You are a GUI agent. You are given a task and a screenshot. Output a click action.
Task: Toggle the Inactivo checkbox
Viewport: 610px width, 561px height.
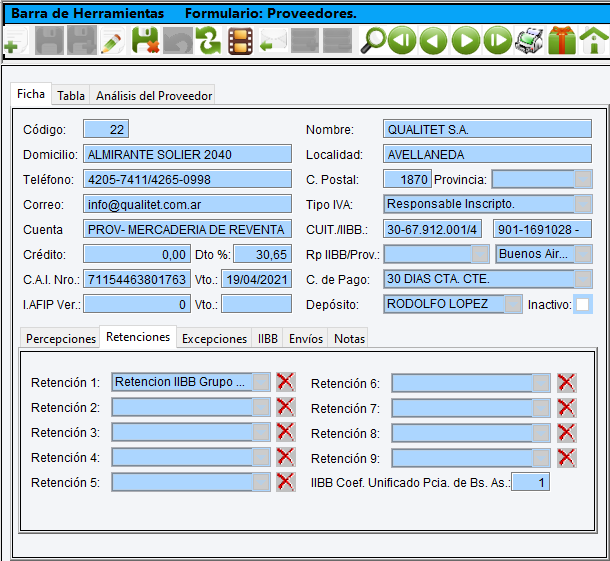tap(582, 304)
